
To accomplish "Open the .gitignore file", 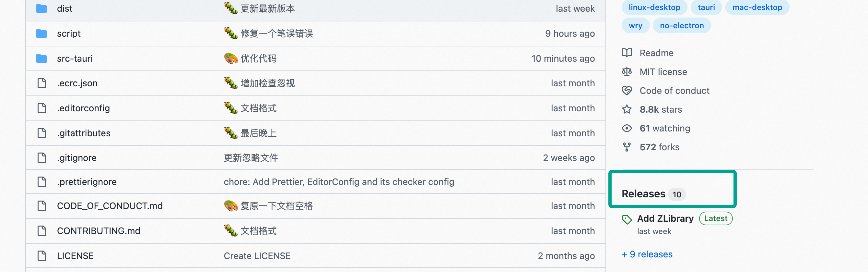I will 76,158.
